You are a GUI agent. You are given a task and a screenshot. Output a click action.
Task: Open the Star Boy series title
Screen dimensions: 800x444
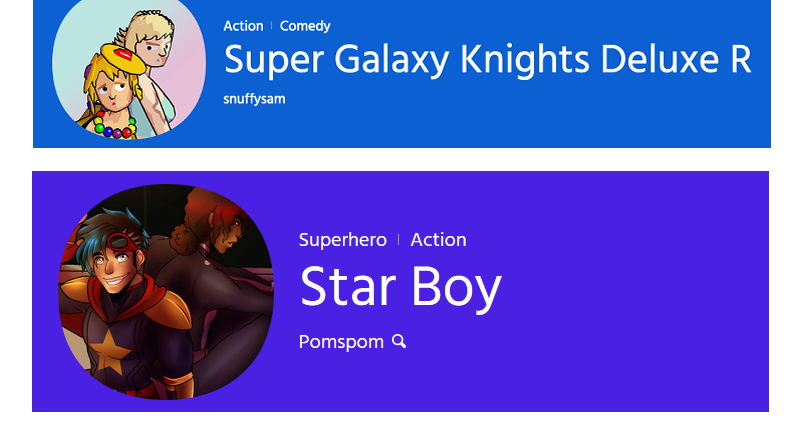tap(400, 287)
